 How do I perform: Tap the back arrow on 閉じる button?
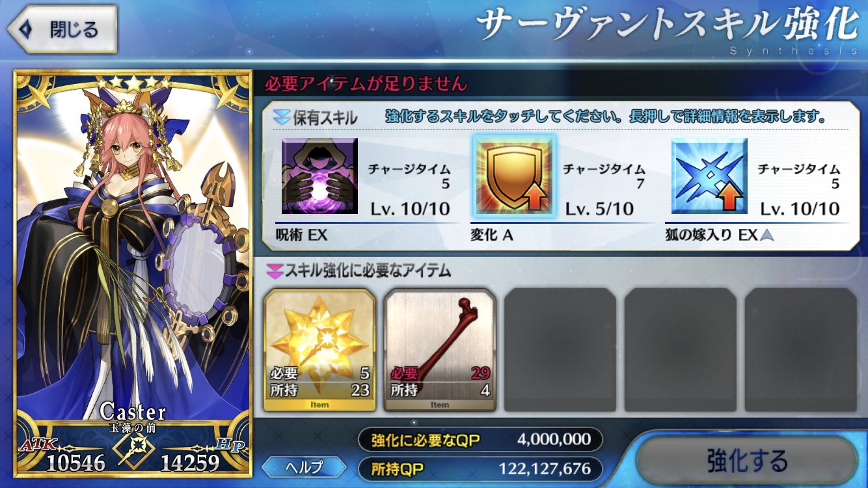(x=26, y=29)
